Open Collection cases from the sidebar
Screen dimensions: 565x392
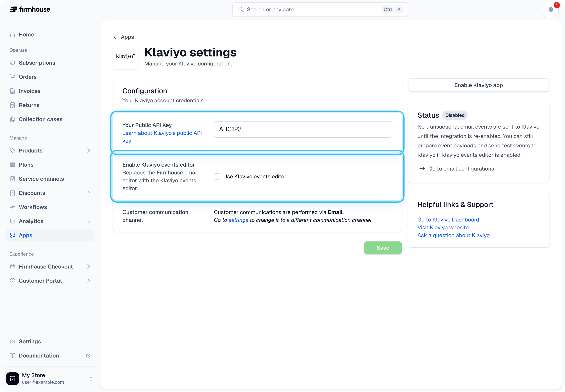coord(50,119)
